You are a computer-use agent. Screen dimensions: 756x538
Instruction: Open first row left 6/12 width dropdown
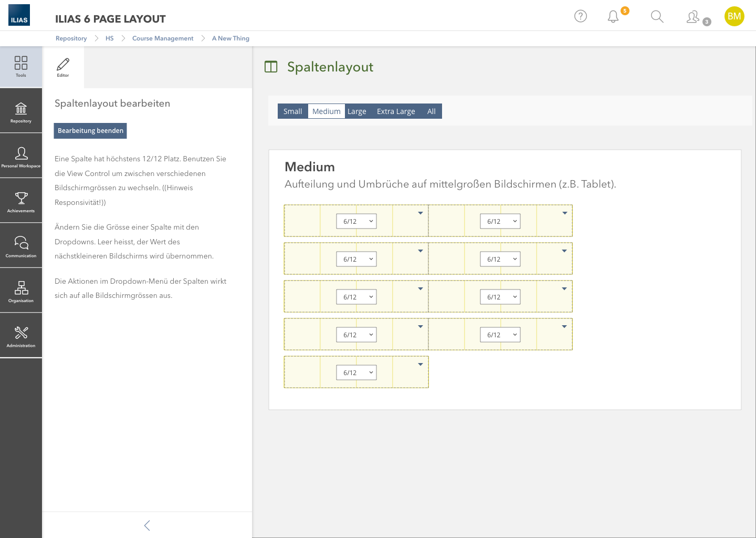[x=356, y=221]
